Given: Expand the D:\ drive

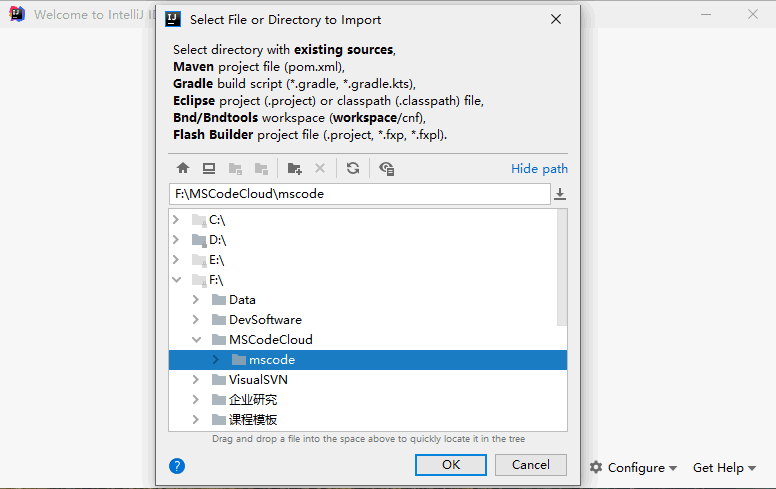Looking at the screenshot, I should coord(176,240).
